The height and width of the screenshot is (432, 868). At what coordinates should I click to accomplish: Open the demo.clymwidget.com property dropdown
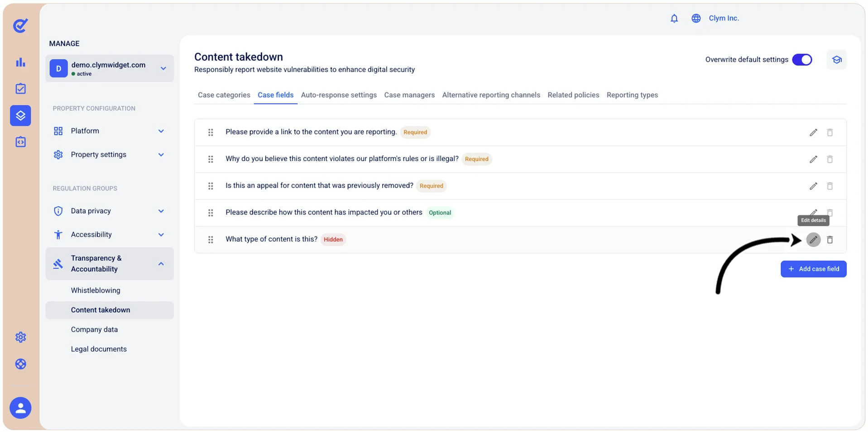pos(110,68)
